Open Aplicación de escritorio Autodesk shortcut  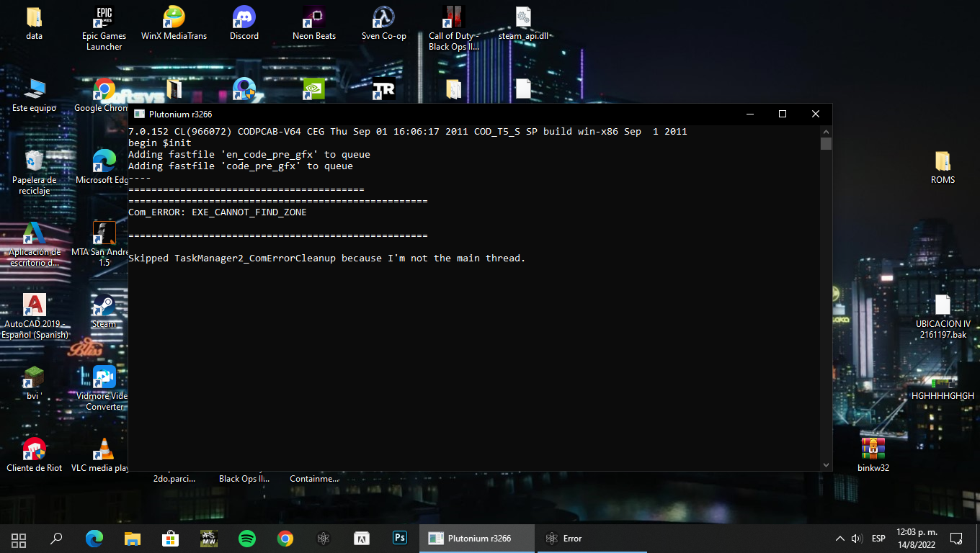tap(34, 244)
